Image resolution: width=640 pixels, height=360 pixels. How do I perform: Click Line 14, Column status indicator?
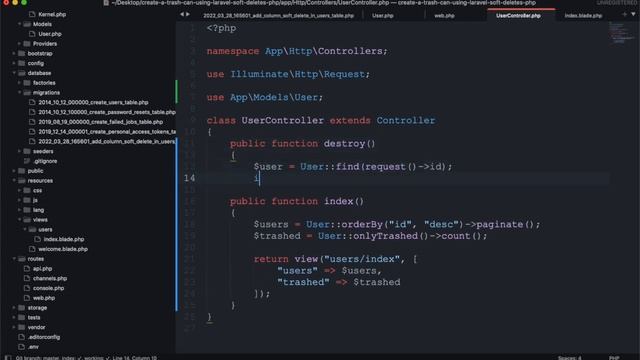[134, 358]
